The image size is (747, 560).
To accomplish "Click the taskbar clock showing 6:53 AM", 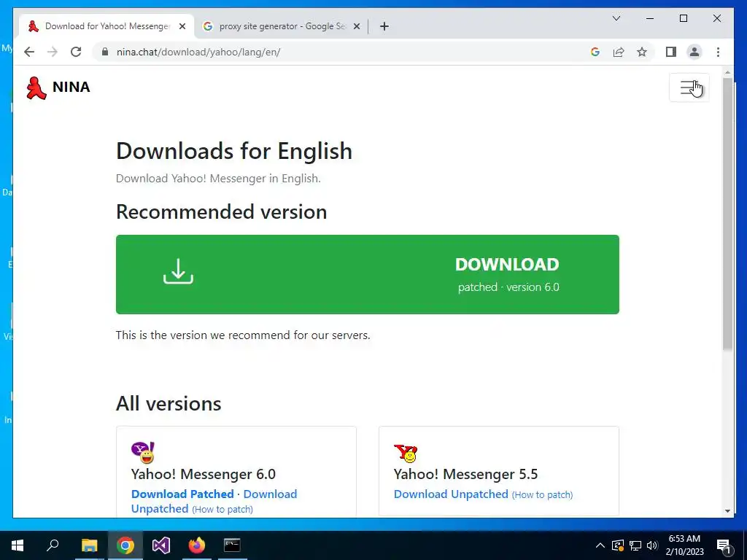I will [x=684, y=545].
